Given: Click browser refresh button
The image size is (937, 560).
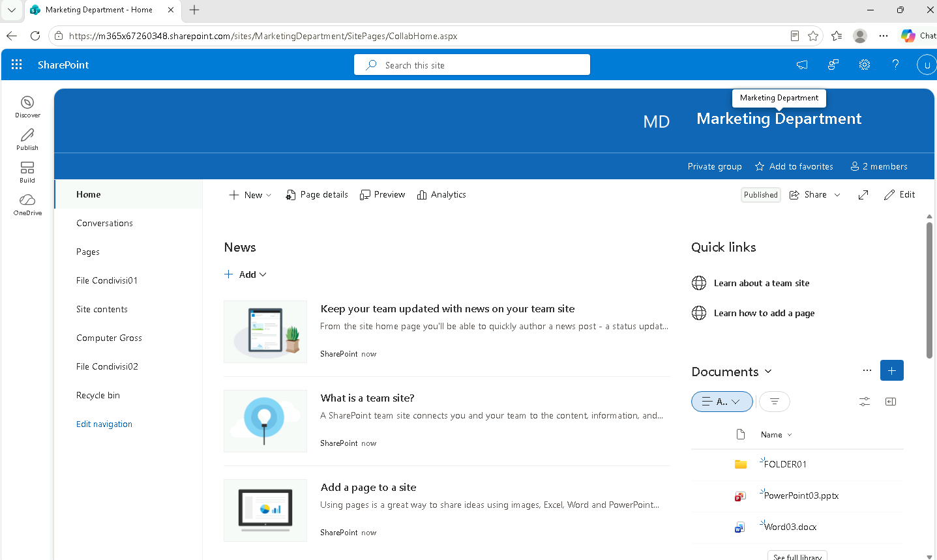Looking at the screenshot, I should [x=35, y=36].
